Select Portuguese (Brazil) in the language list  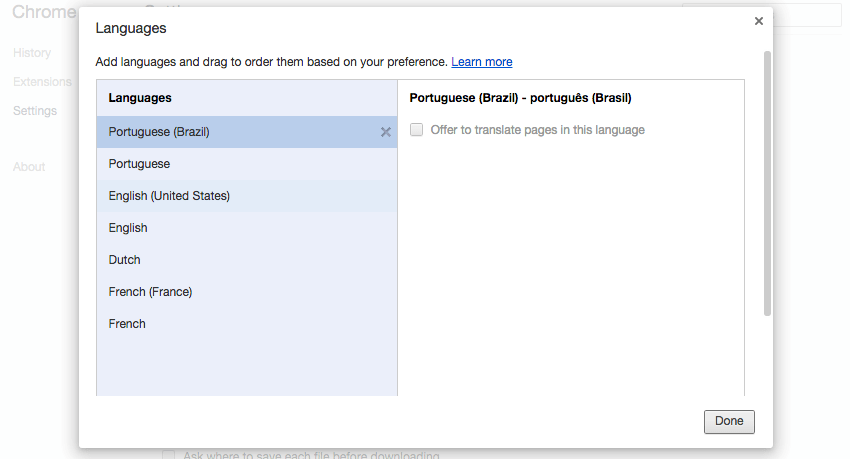coord(159,132)
